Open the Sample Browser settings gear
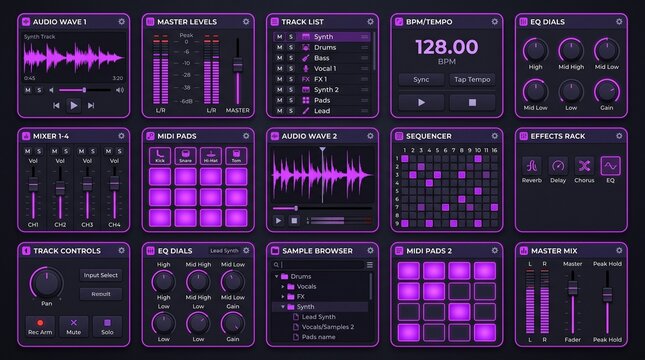The image size is (645, 360). click(x=370, y=250)
